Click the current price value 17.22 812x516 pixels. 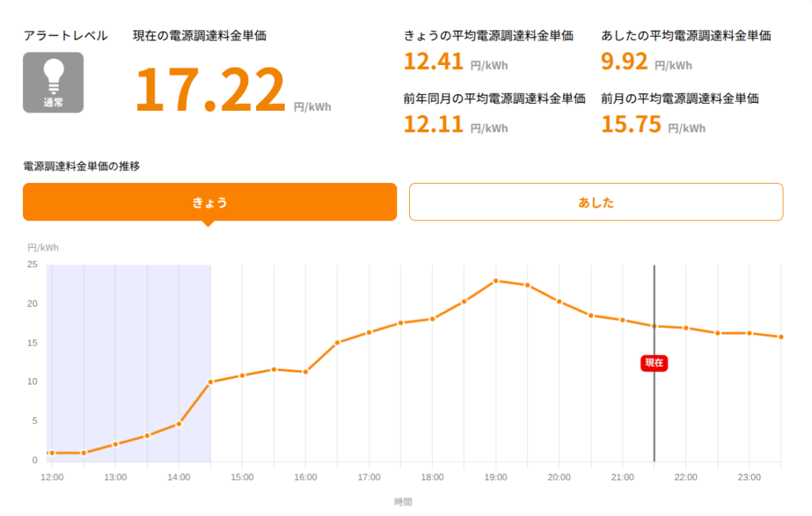[x=209, y=89]
